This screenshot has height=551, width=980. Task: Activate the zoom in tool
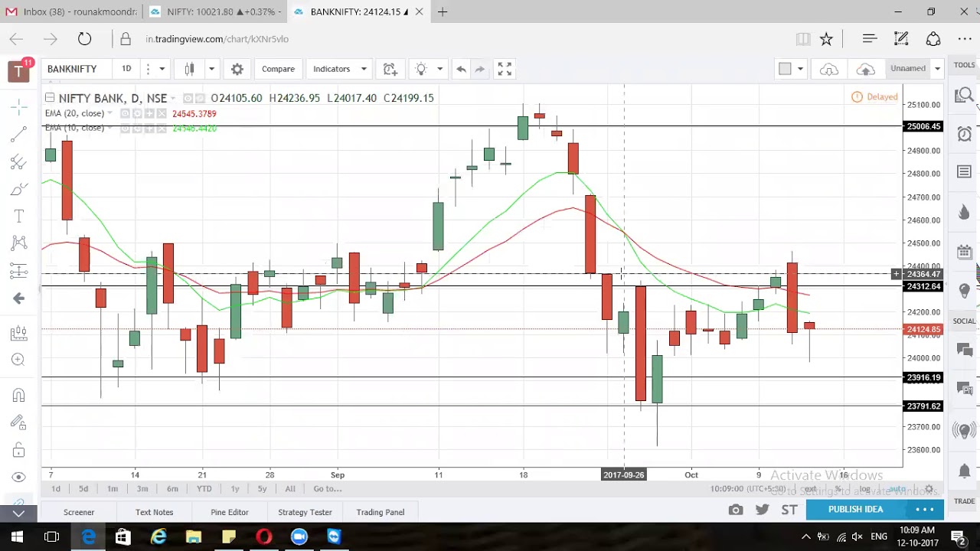click(18, 360)
